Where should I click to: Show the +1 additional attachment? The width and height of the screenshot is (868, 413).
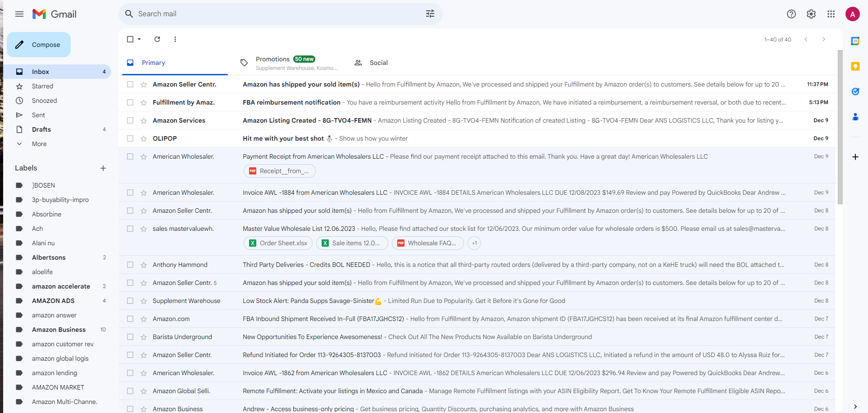[x=474, y=243]
